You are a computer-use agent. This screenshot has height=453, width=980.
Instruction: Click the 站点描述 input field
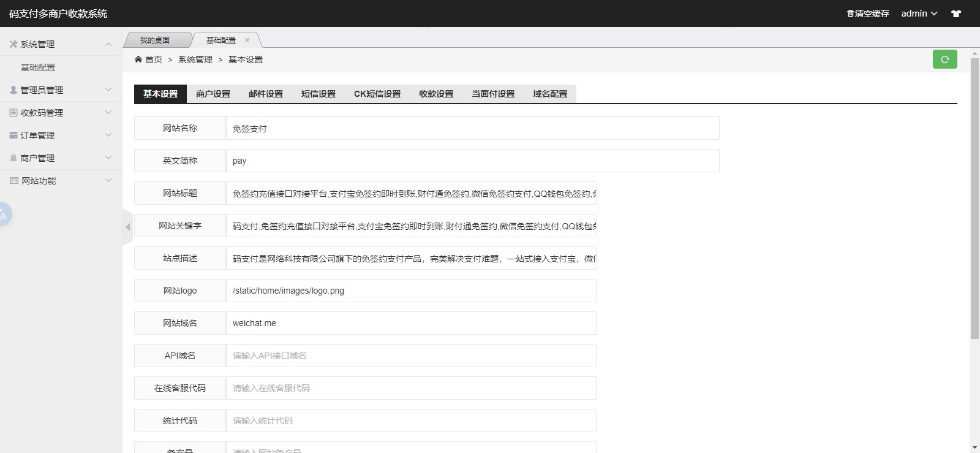[411, 258]
